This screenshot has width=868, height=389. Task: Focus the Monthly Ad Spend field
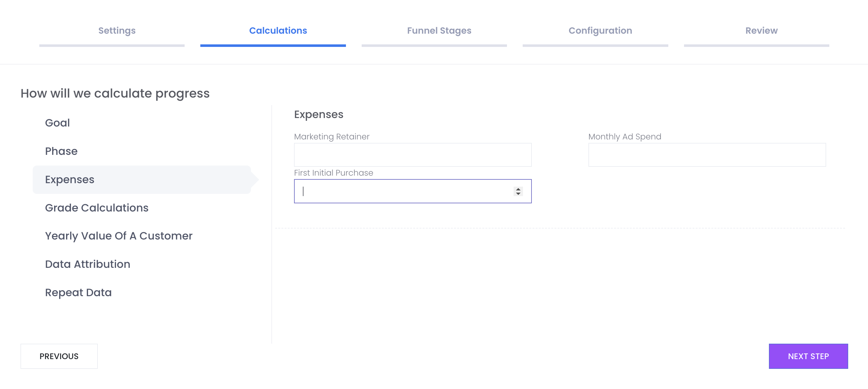pyautogui.click(x=707, y=155)
